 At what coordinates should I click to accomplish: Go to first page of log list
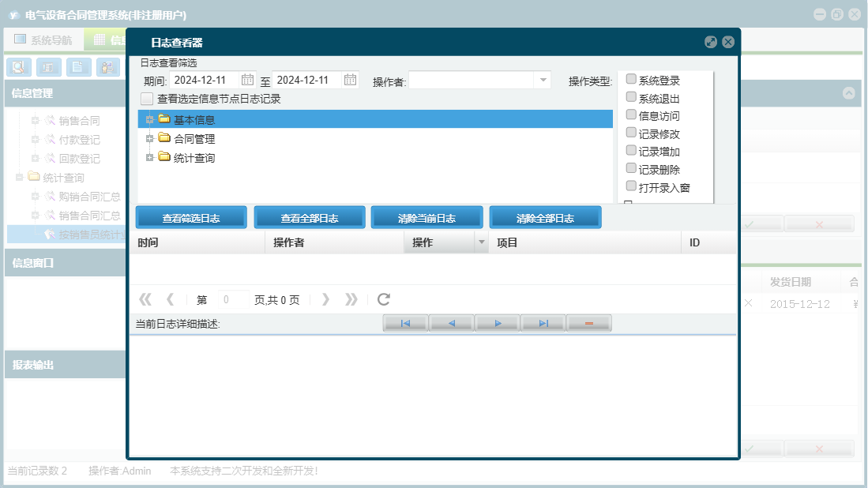145,299
